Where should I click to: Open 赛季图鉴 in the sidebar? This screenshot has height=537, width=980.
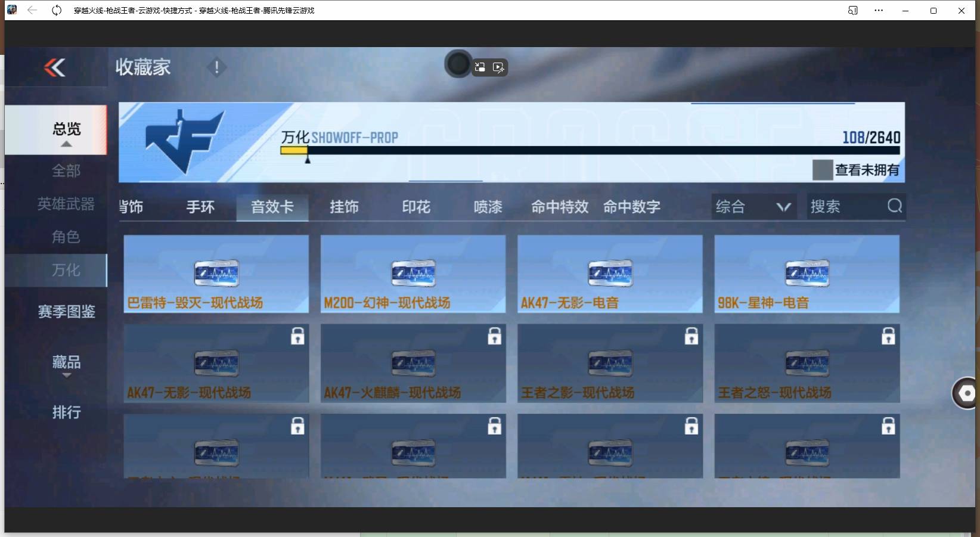pyautogui.click(x=66, y=312)
